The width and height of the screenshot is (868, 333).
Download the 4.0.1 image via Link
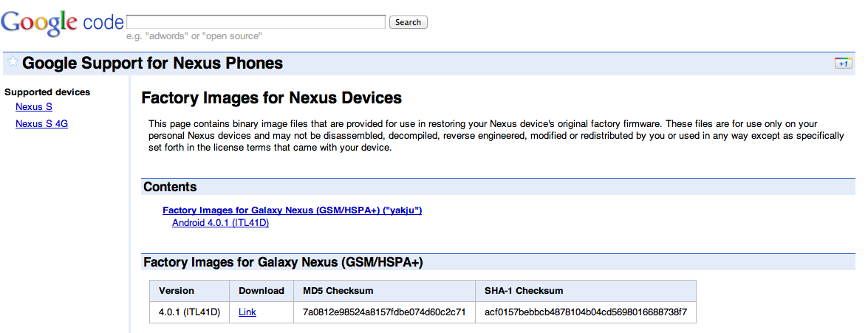tap(247, 312)
